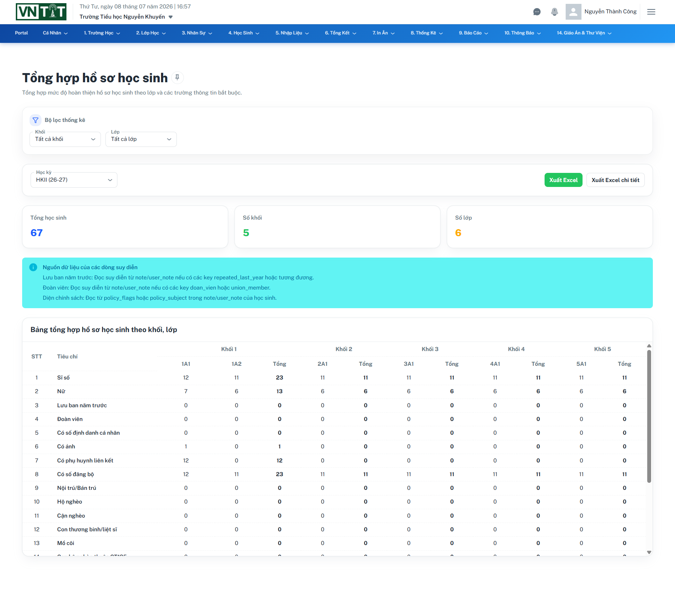The height and width of the screenshot is (616, 675).
Task: Expand the school name selector arrow
Action: (x=171, y=17)
